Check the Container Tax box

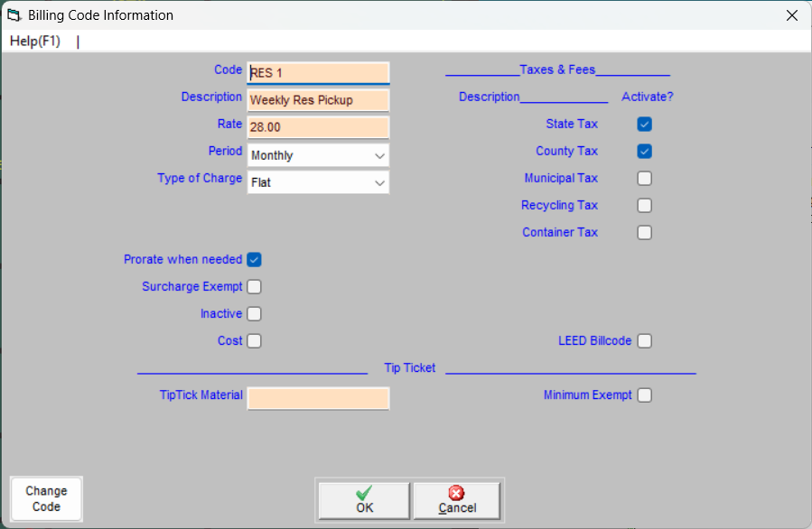click(644, 232)
